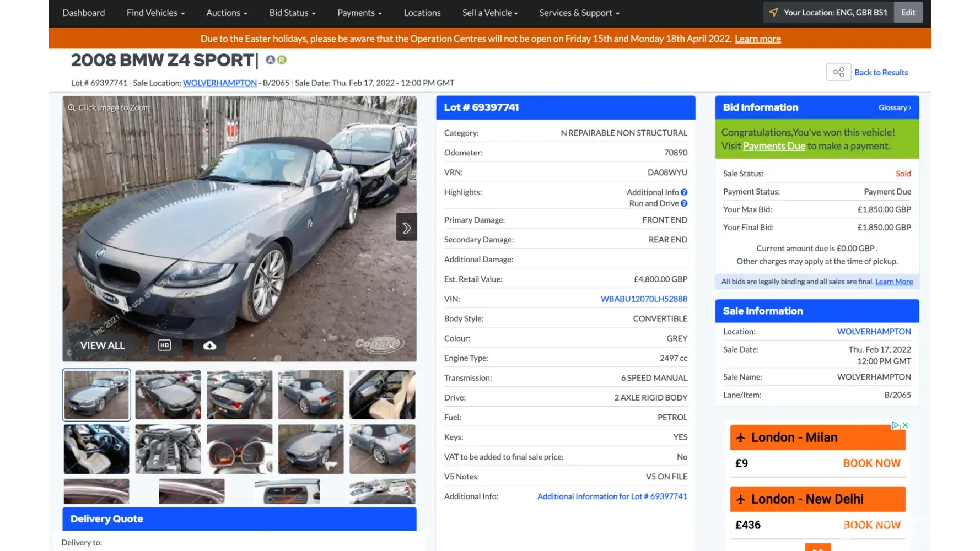The height and width of the screenshot is (551, 980).
Task: Click the Edit location button
Action: point(908,13)
